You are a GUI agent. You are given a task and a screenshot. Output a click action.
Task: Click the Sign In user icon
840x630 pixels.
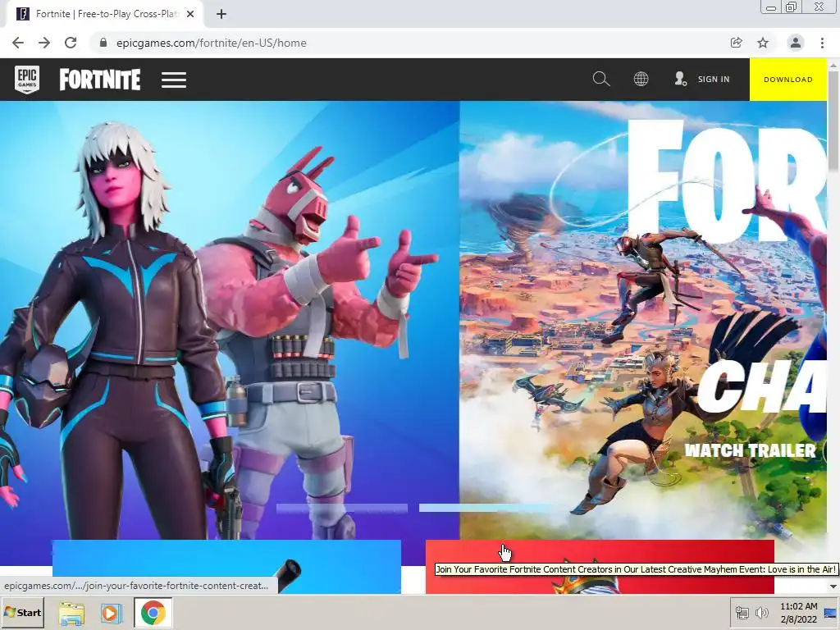click(x=680, y=80)
